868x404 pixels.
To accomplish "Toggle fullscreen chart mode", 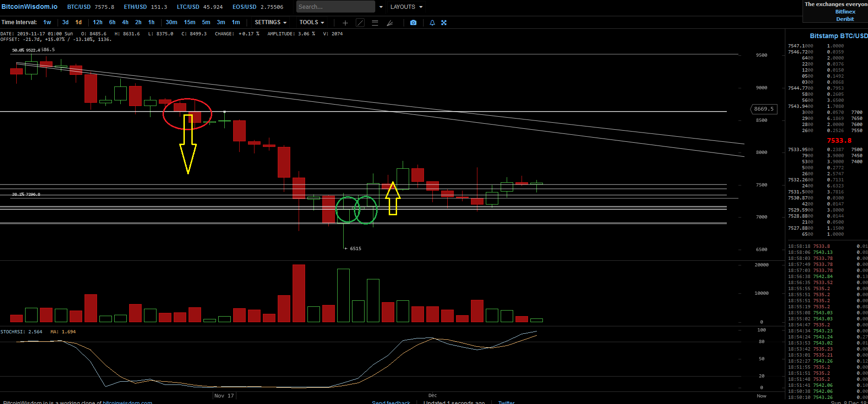I will 444,23.
